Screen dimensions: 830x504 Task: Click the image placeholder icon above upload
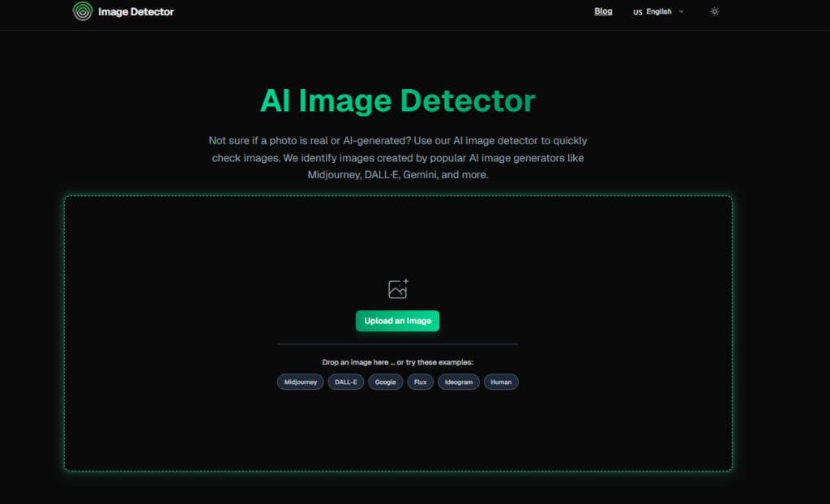[x=398, y=288]
